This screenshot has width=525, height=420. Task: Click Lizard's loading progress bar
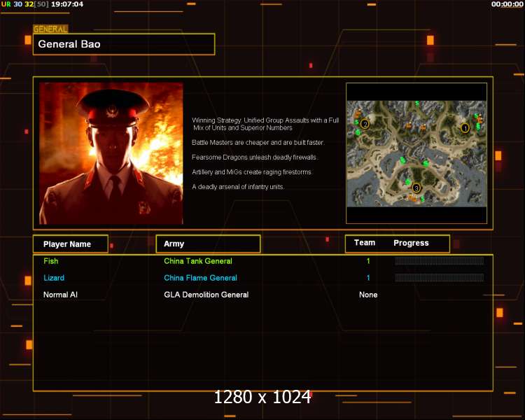click(x=440, y=277)
